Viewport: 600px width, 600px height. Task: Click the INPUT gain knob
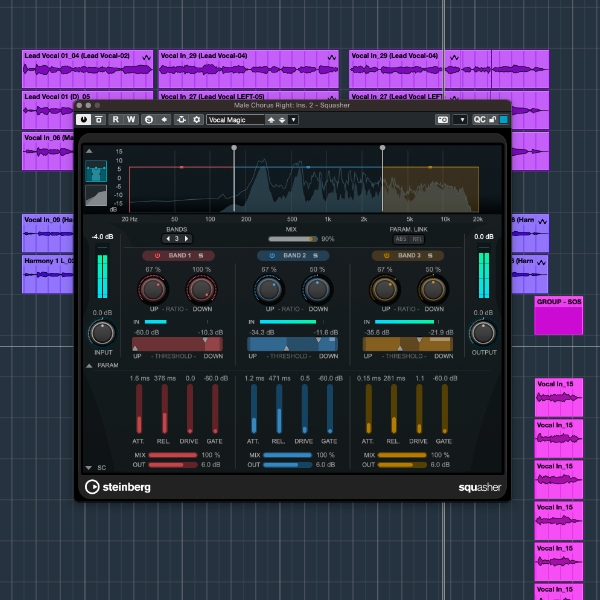pos(102,333)
